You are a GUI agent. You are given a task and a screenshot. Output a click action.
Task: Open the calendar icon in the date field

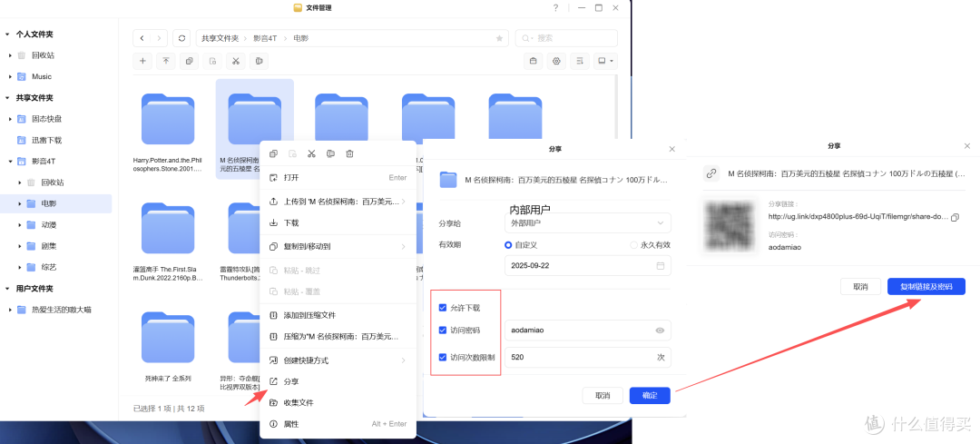[660, 266]
